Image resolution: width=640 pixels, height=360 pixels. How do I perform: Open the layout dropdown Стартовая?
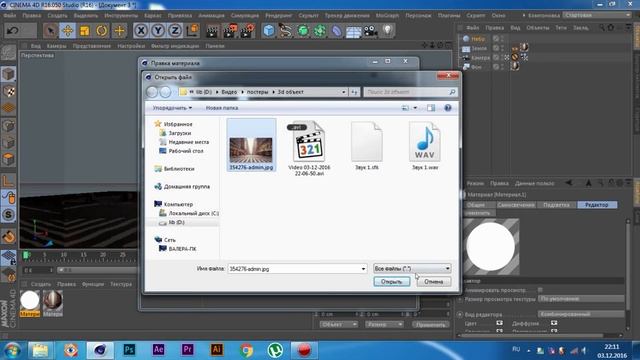[597, 15]
